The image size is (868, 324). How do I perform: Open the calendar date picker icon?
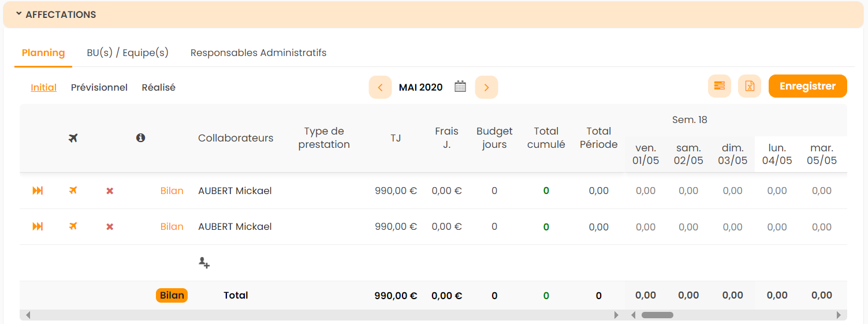(x=460, y=87)
